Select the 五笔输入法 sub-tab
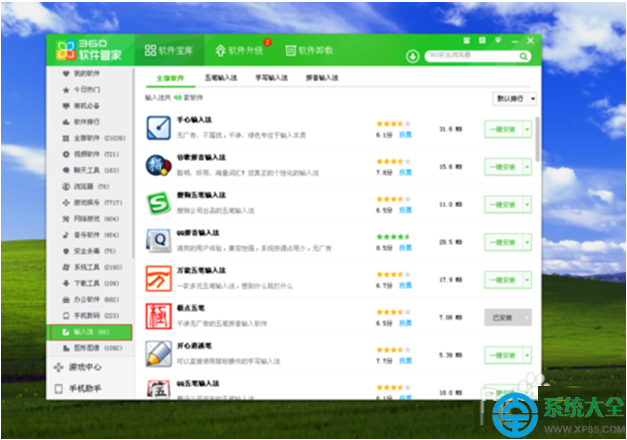The width and height of the screenshot is (627, 440). tap(221, 78)
